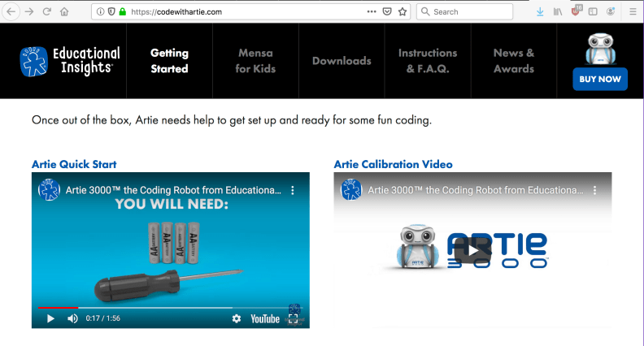Open the Firefox account icon
This screenshot has height=346, width=644.
[x=611, y=11]
